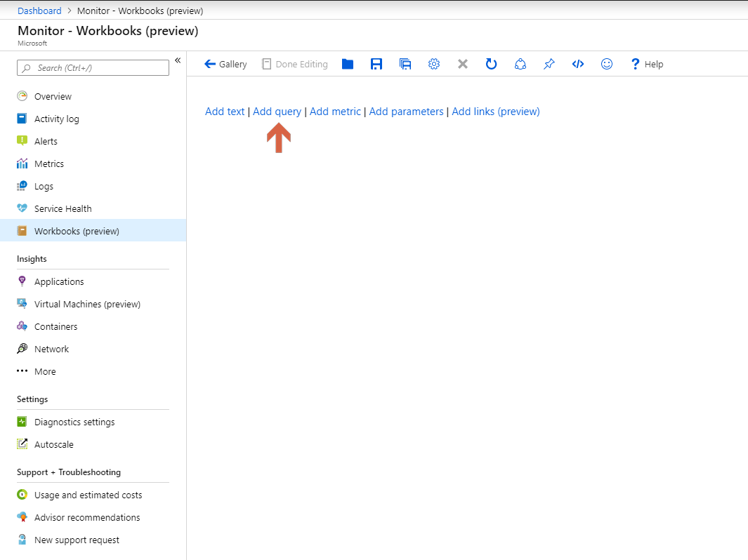Open Network insights item
748x560 pixels.
93,348
